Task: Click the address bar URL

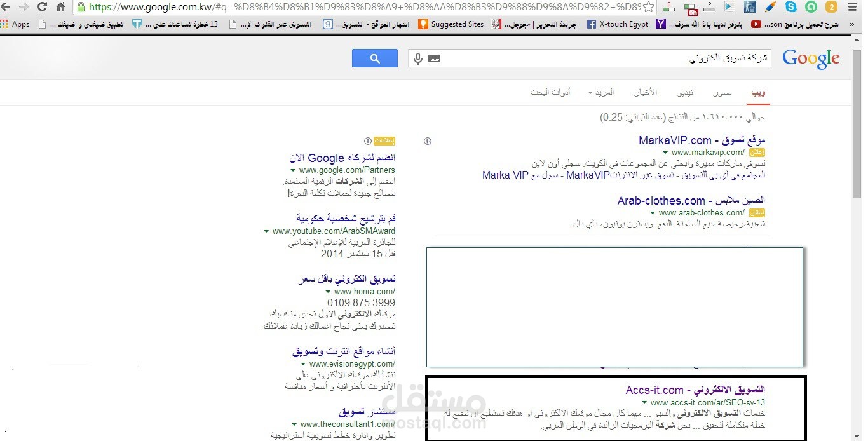Action: tap(363, 7)
